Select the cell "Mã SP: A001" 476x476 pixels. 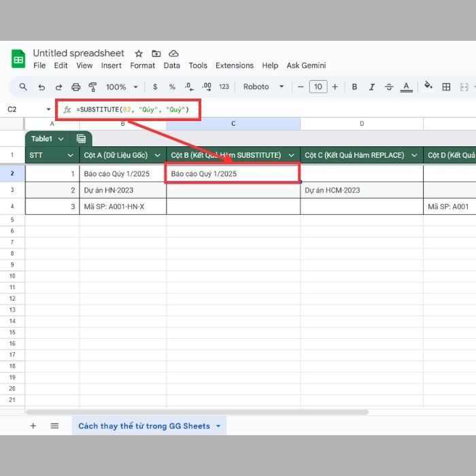[x=449, y=207]
